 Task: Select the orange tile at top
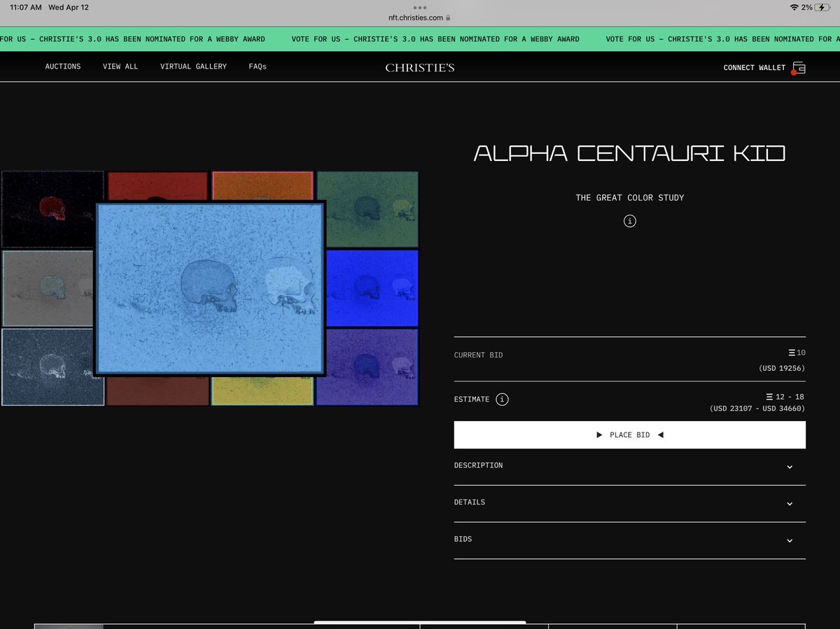tap(262, 185)
